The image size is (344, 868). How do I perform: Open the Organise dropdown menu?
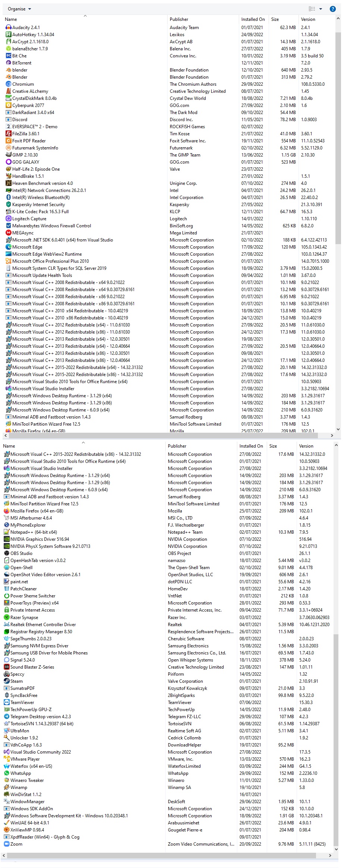point(19,9)
